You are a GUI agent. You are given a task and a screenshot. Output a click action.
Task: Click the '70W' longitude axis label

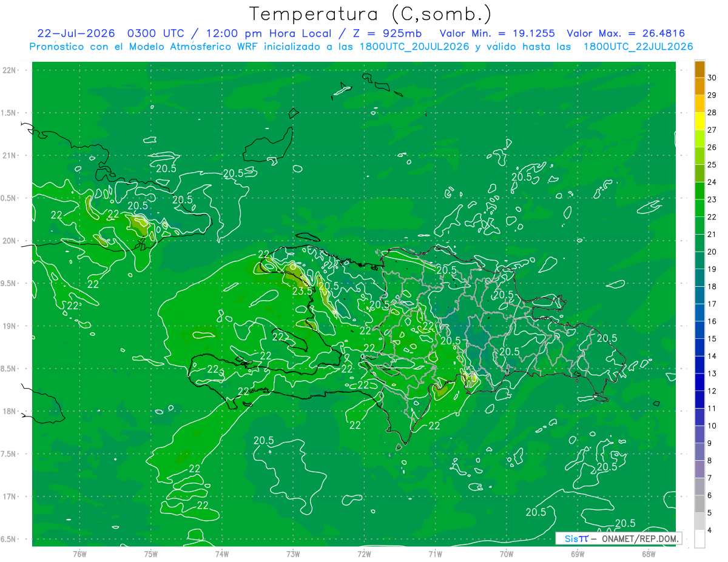507,554
